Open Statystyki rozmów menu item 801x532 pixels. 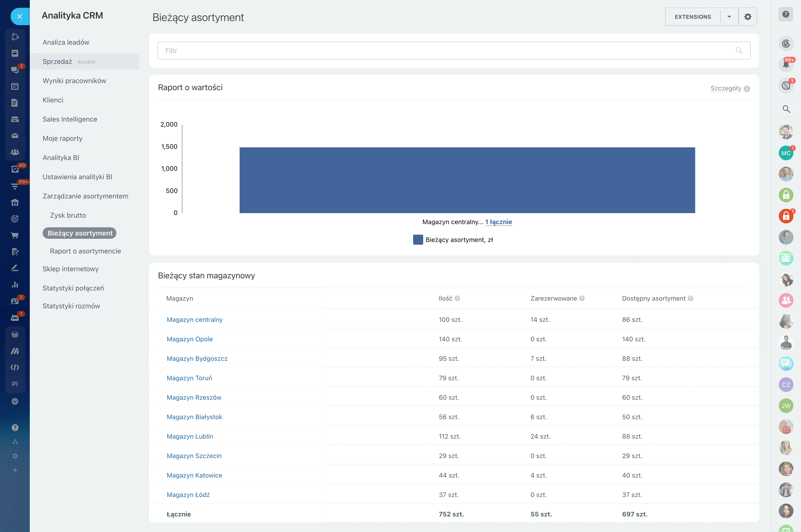click(x=71, y=306)
